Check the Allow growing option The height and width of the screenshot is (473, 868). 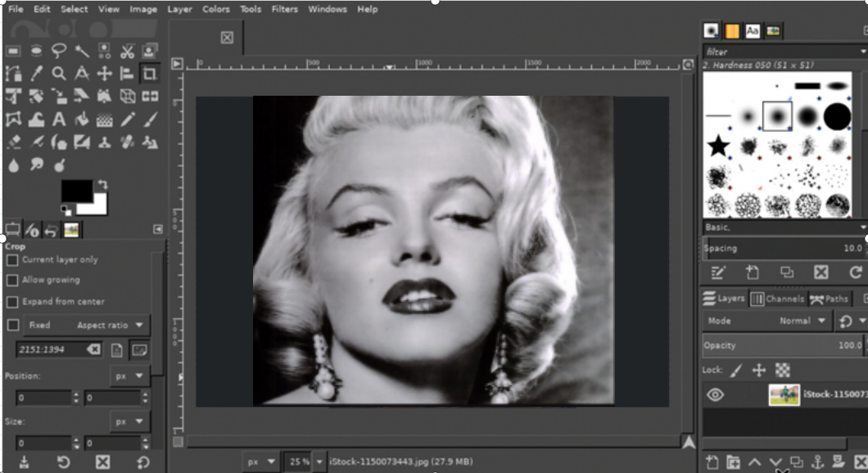[12, 281]
